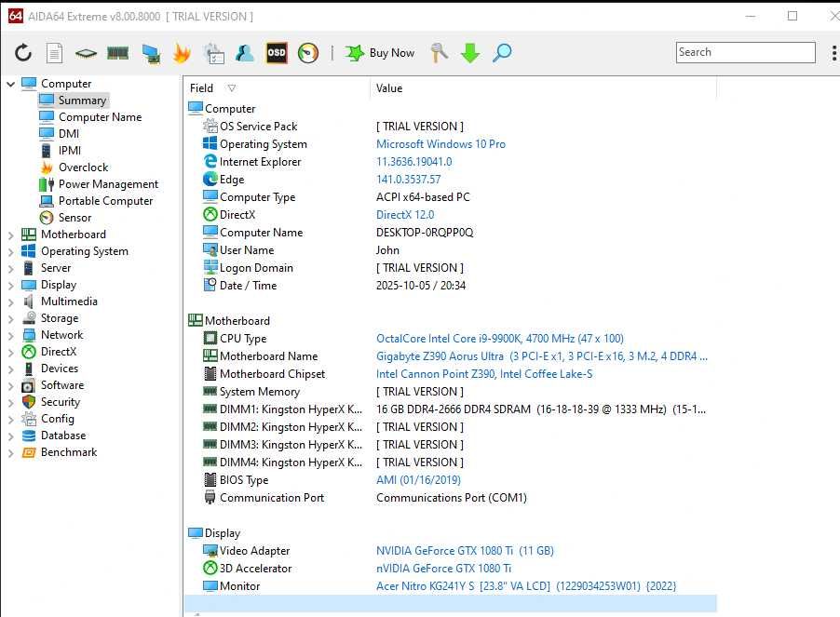Open the DMI tree item
Screen dimensions: 840x617
60,134
